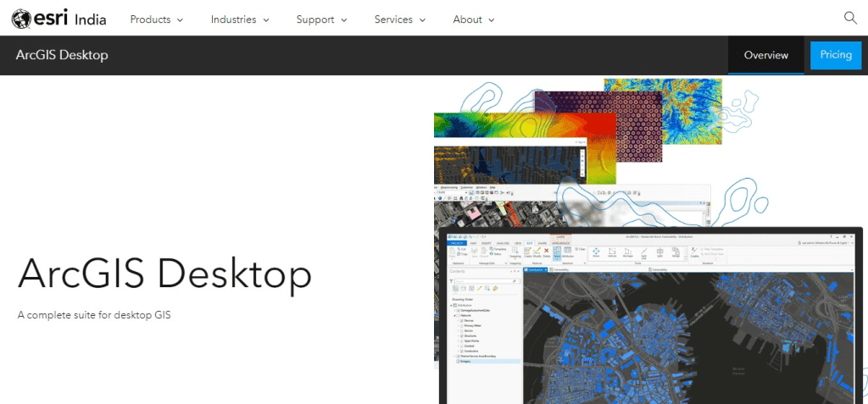Switch to the Overview tab

(766, 55)
